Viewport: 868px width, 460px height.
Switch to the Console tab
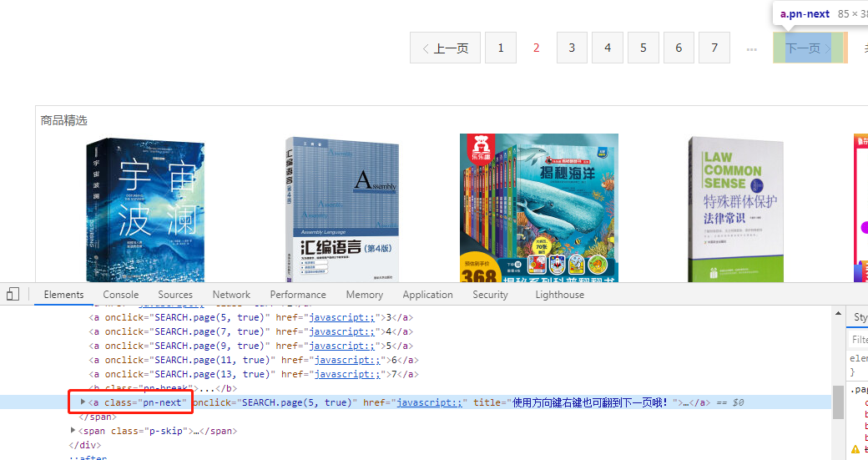point(121,295)
